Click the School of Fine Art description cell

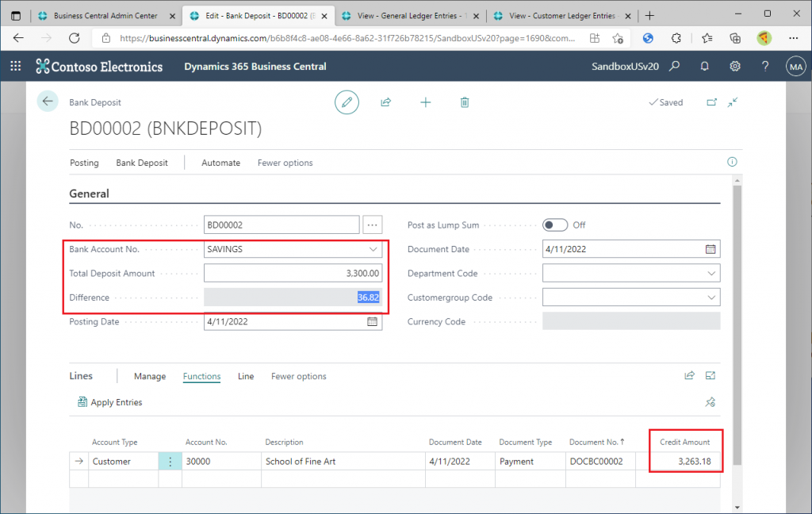pos(343,461)
